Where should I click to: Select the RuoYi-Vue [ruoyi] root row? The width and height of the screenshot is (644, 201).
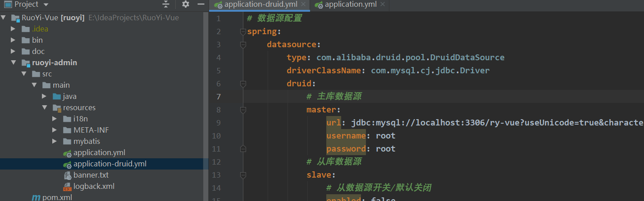(x=104, y=18)
